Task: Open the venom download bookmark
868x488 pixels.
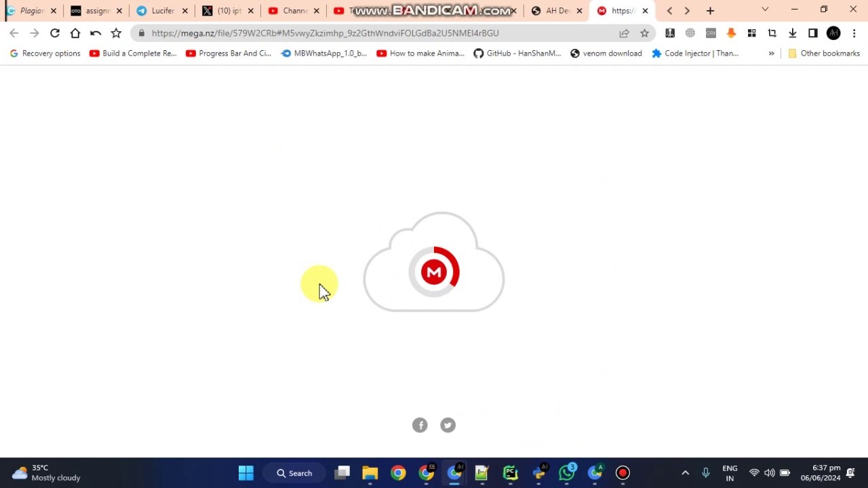Action: (x=606, y=54)
